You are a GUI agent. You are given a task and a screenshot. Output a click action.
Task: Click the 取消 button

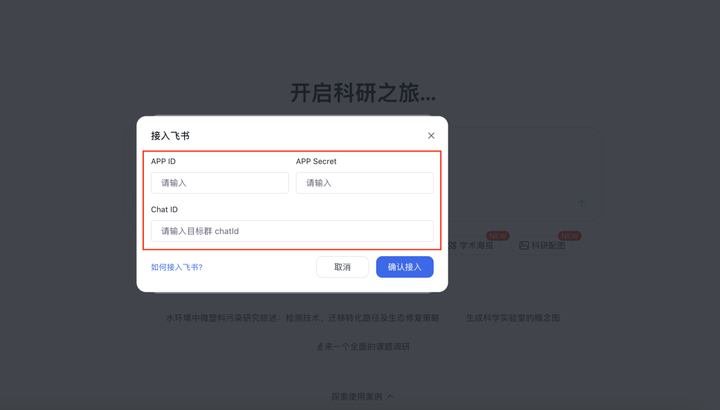[343, 267]
